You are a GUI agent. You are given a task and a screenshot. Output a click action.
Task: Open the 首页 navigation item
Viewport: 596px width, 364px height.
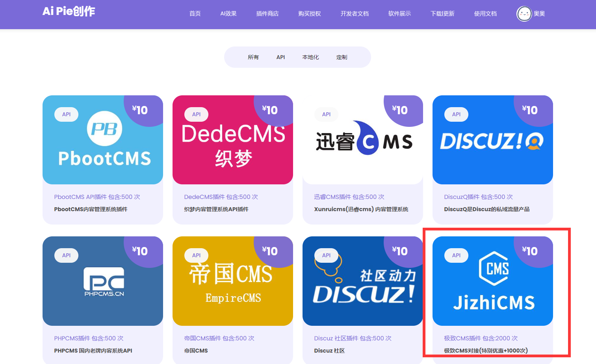pos(195,14)
